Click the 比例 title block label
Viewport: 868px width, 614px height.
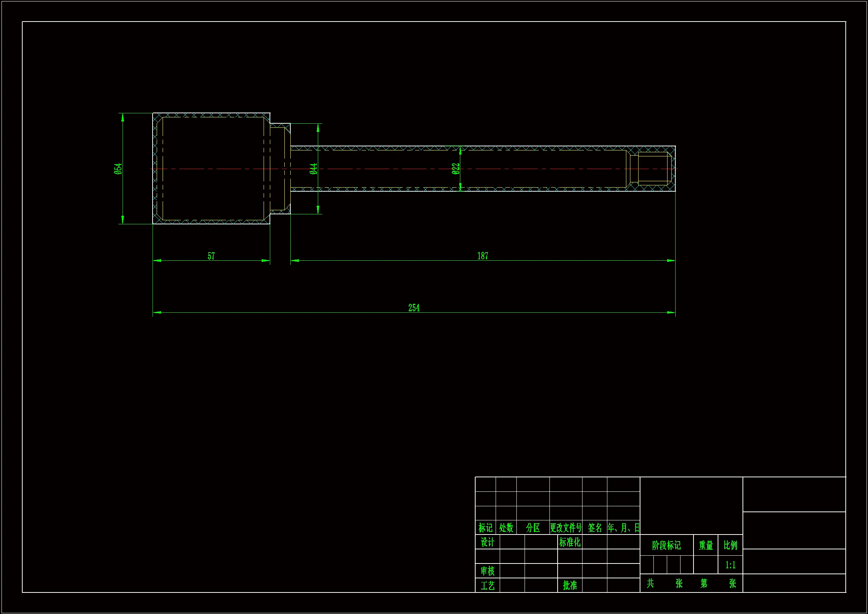730,545
